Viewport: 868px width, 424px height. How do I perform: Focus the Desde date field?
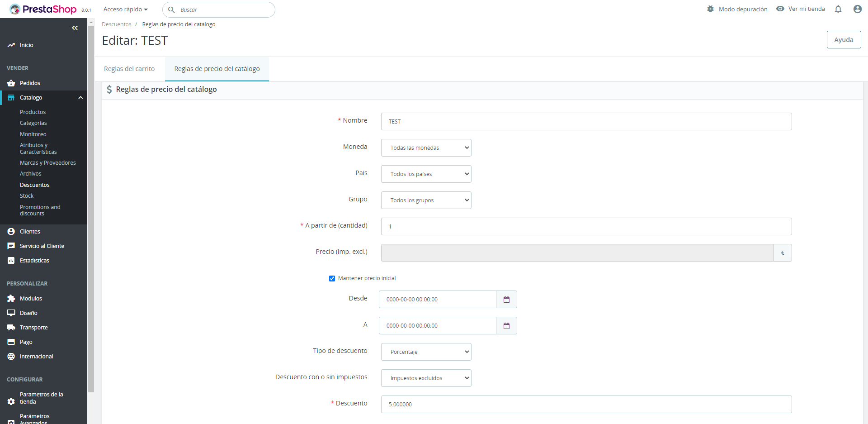(438, 300)
